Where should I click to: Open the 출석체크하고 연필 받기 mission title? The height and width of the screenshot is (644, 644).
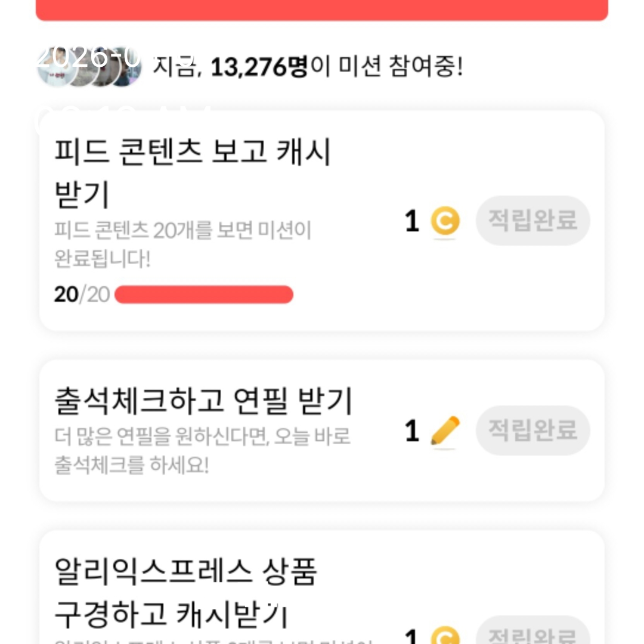pos(203,401)
